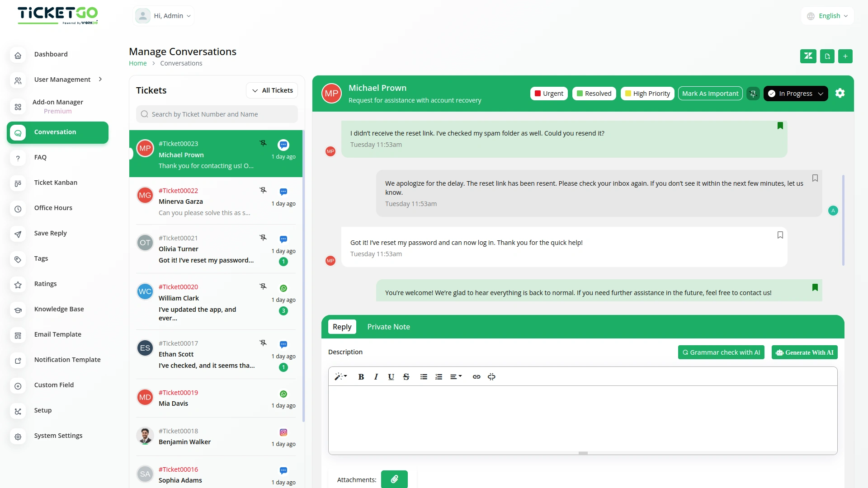Click the pin icon in conversation header
Screen dimensions: 868x488
[x=753, y=94]
